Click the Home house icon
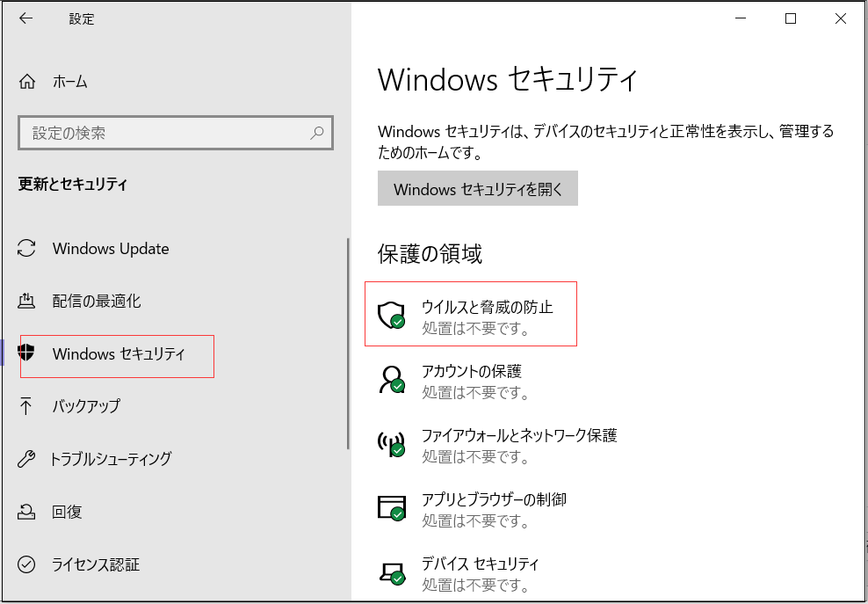 pos(26,82)
